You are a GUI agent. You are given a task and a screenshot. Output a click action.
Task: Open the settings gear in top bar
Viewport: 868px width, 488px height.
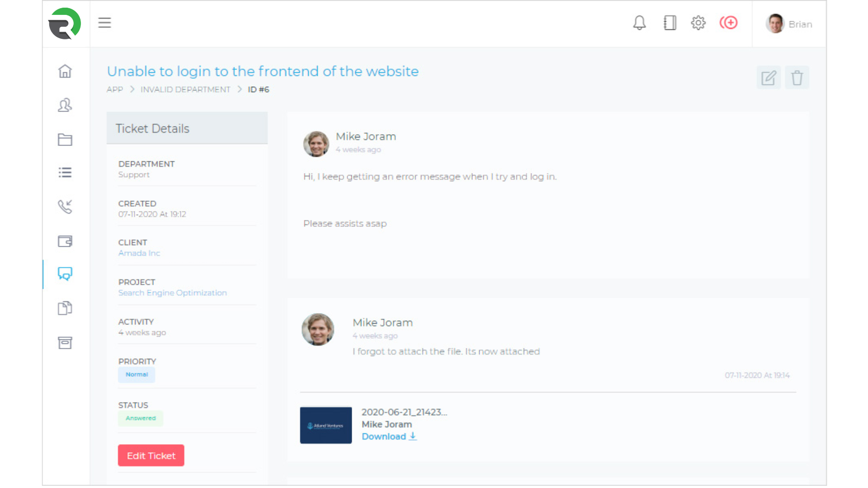pyautogui.click(x=698, y=23)
